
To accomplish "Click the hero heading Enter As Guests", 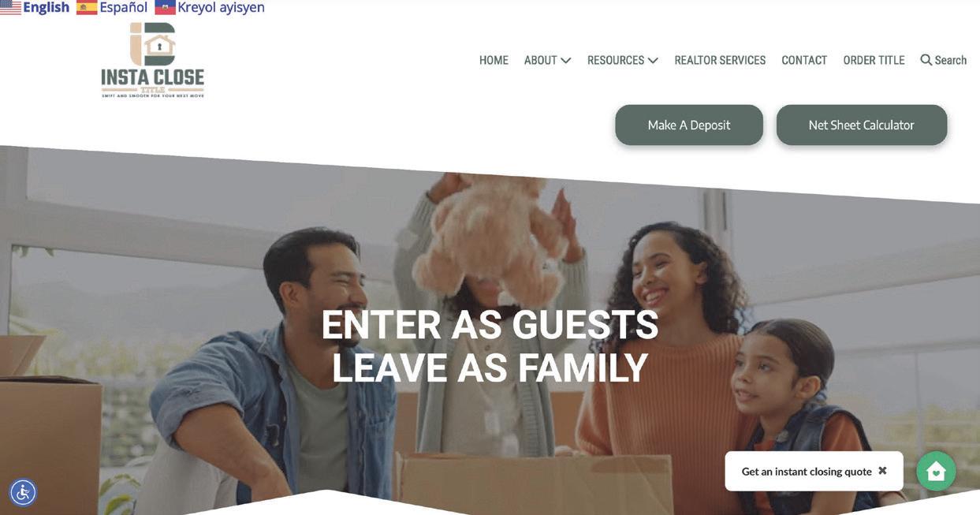I will point(490,325).
